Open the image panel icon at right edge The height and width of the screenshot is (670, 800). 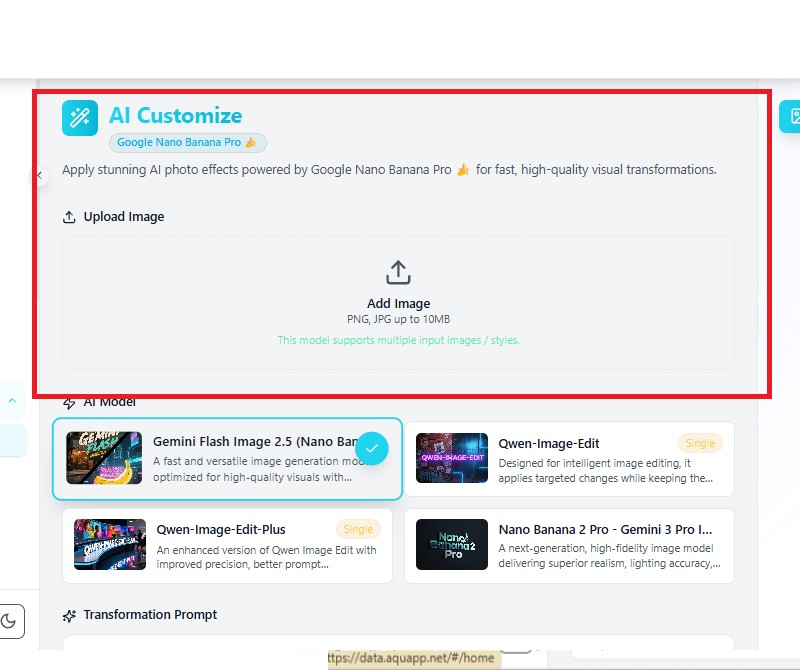pyautogui.click(x=792, y=116)
